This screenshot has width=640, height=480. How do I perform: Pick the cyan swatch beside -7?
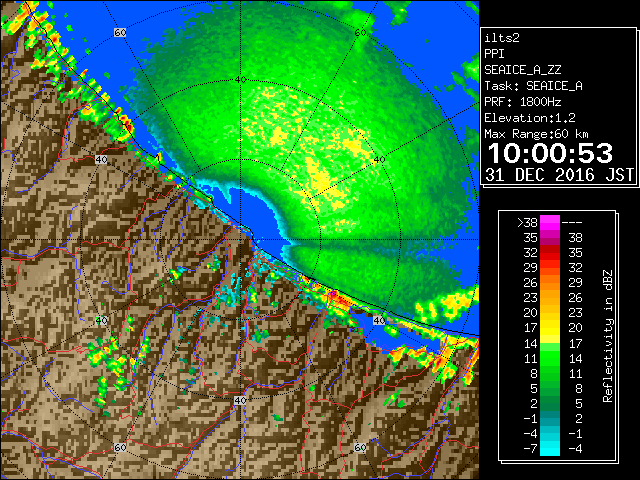click(x=550, y=449)
